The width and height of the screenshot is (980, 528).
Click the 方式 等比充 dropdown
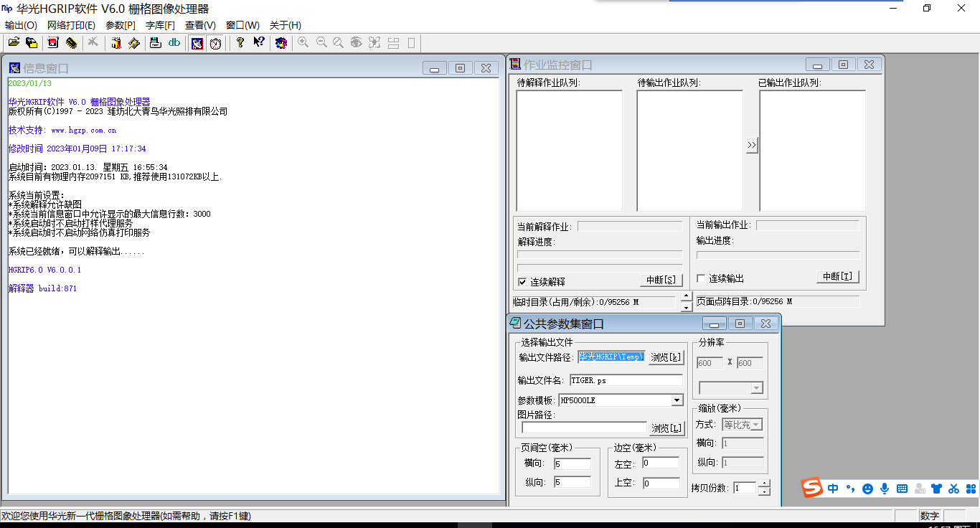pos(743,425)
